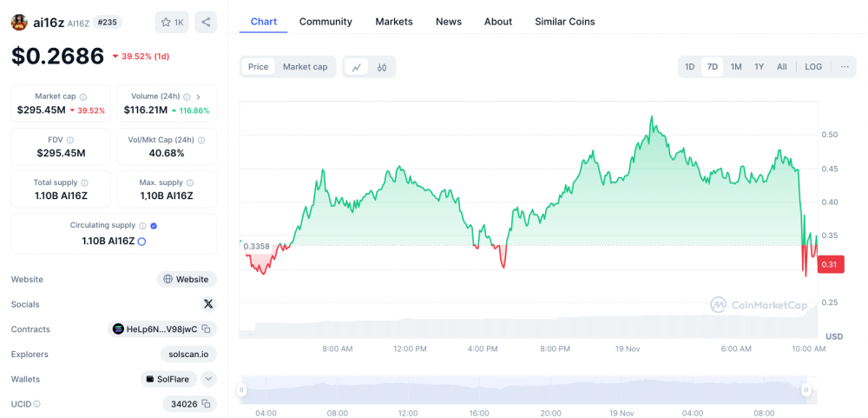Click the Market cap info icon
This screenshot has height=418, width=868.
pos(83,96)
